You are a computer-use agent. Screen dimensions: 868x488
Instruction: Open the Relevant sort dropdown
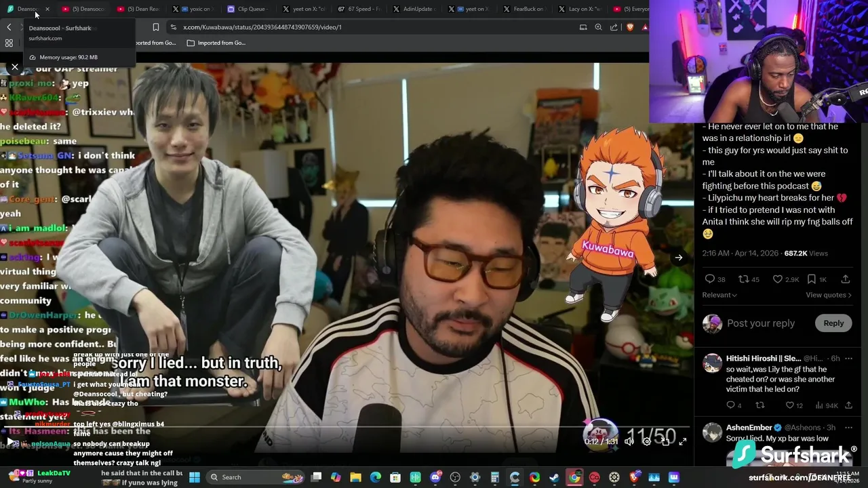[x=719, y=295]
